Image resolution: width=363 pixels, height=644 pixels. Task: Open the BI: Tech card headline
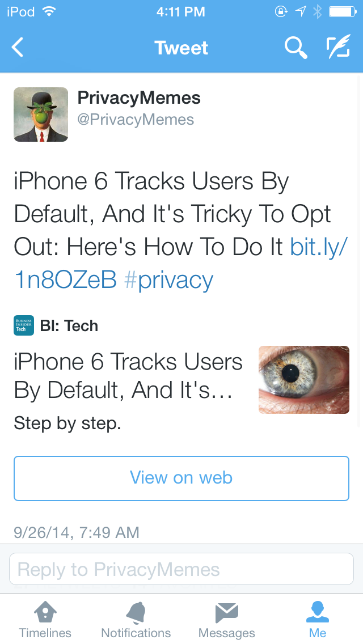[x=128, y=375]
